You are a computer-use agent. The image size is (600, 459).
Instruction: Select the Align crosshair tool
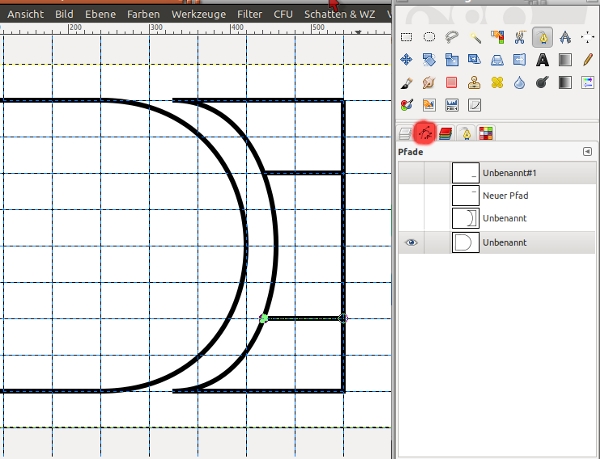(x=587, y=37)
